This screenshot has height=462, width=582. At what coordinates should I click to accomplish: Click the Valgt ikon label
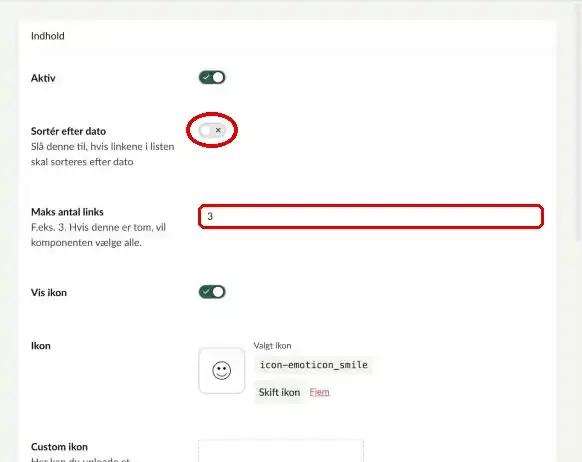tap(272, 345)
